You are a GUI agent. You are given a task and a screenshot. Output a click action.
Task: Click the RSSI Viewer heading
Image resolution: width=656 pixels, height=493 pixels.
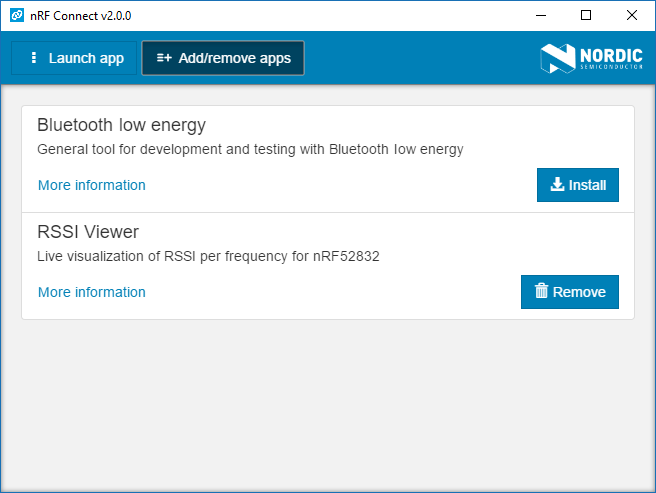(88, 231)
